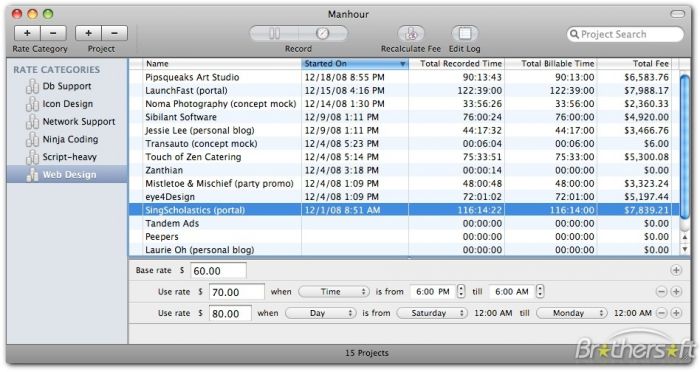Image resolution: width=700 pixels, height=372 pixels.
Task: Toggle Started On sort direction arrow
Action: [x=402, y=64]
